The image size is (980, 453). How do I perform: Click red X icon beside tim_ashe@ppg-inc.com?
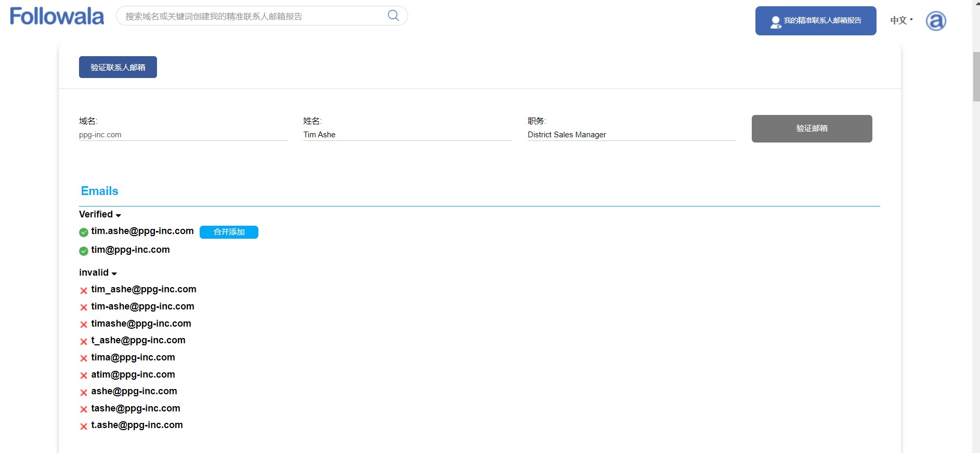[84, 291]
